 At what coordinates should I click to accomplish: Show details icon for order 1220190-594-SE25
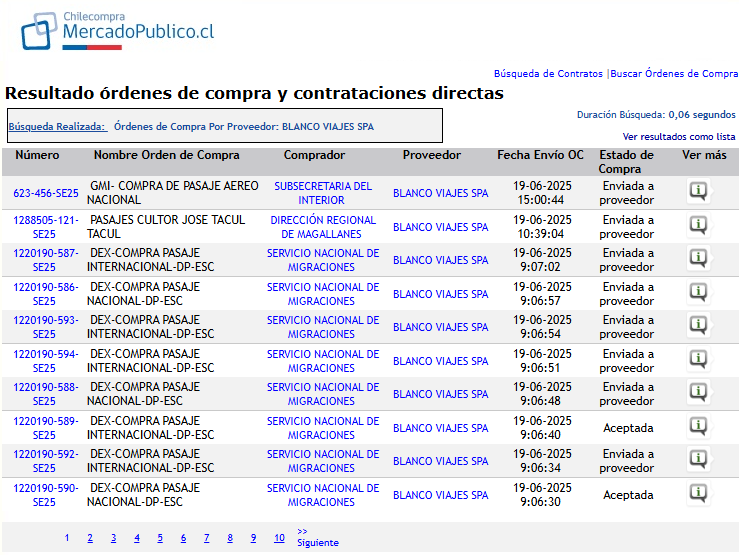coord(699,360)
